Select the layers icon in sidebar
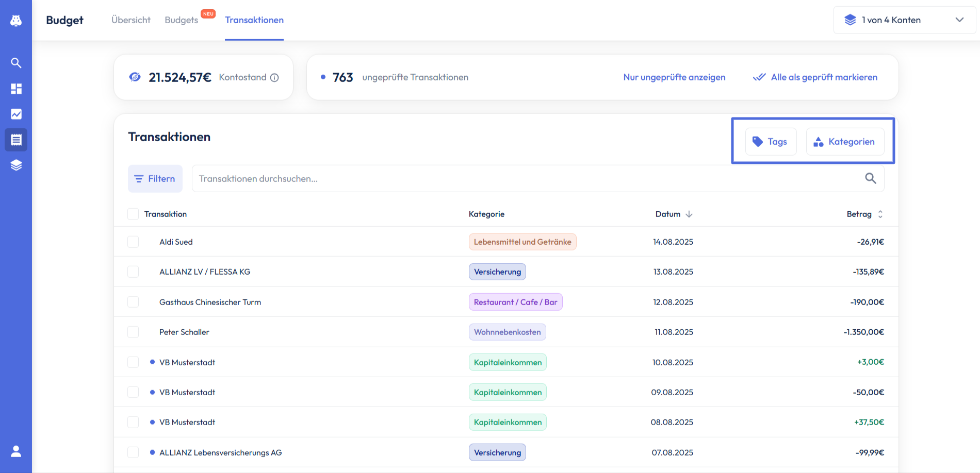 16,165
